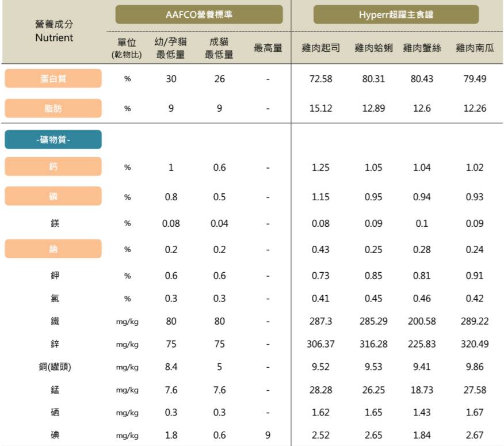Click the orange 蛋白質 label
This screenshot has height=446, width=504.
[x=53, y=78]
